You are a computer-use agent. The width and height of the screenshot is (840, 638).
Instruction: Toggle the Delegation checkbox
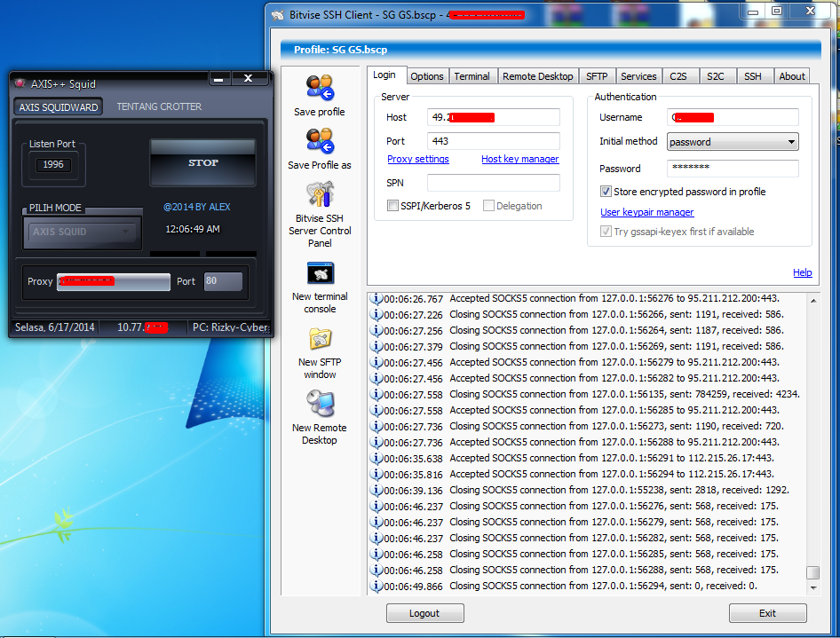point(488,206)
